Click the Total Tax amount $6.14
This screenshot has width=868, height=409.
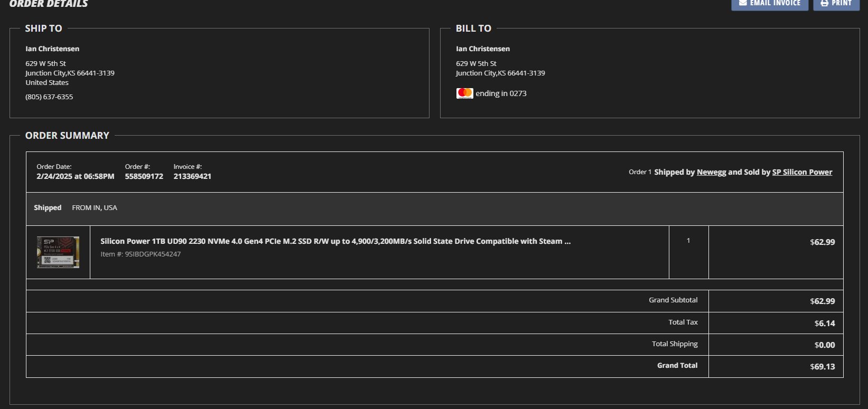click(x=824, y=324)
